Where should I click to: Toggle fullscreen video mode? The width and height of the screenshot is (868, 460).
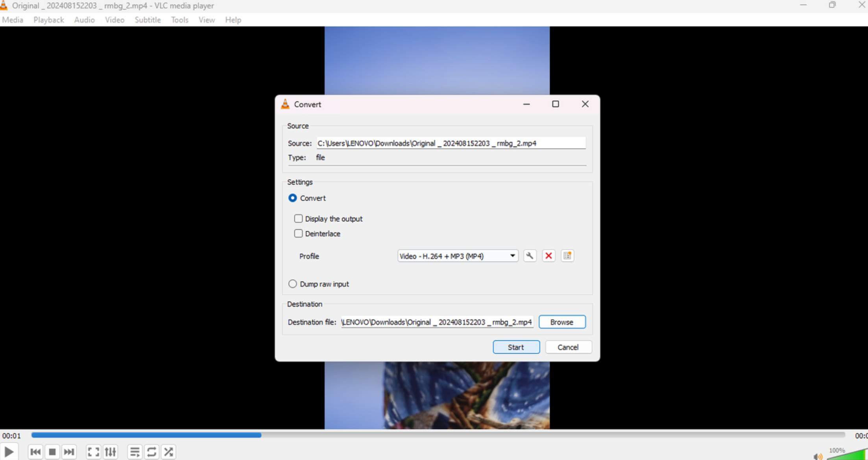[x=93, y=452]
